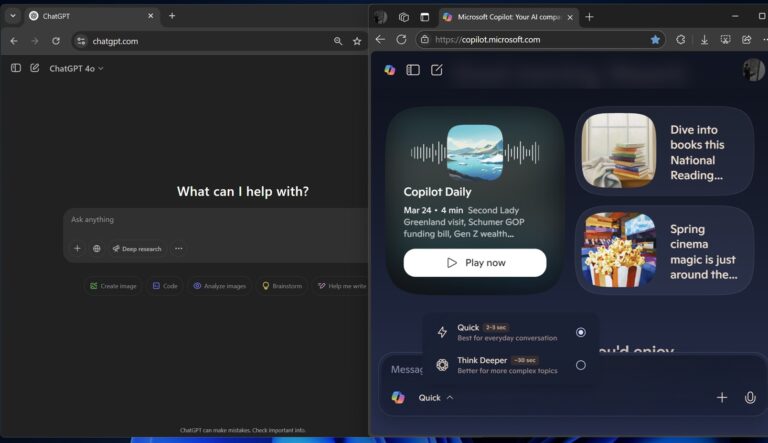Expand the ChatGPT 4o model dropdown

tap(76, 68)
